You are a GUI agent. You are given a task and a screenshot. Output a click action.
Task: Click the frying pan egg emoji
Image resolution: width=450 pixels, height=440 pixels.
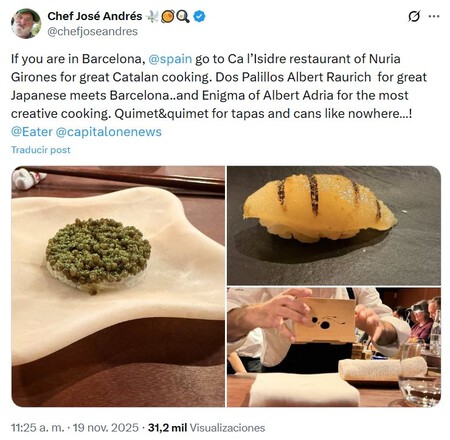click(183, 16)
